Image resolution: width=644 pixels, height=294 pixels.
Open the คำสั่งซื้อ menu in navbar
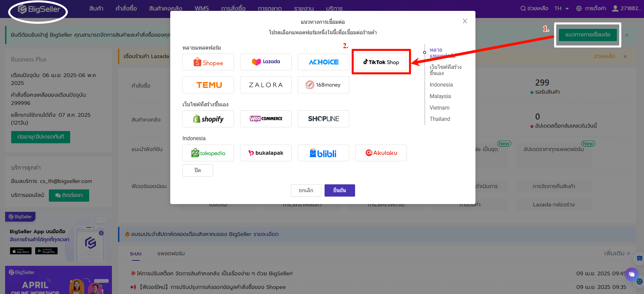tap(126, 8)
